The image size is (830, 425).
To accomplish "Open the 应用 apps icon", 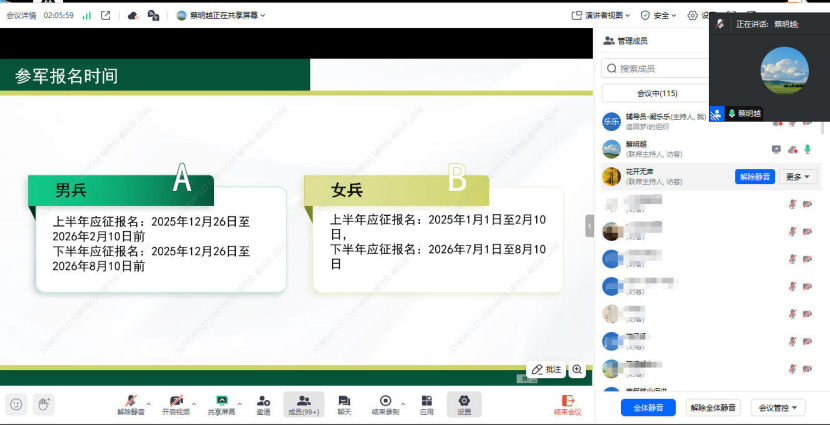I will tap(426, 400).
